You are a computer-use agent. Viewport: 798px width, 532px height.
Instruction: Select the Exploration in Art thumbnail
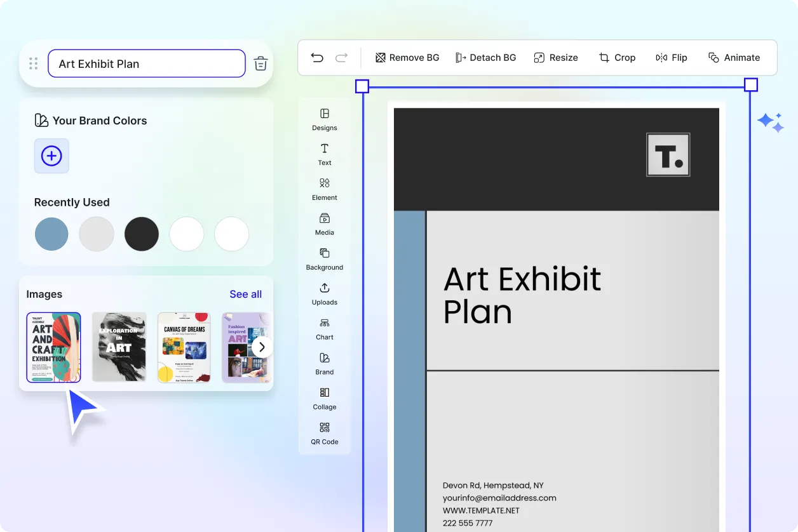119,347
